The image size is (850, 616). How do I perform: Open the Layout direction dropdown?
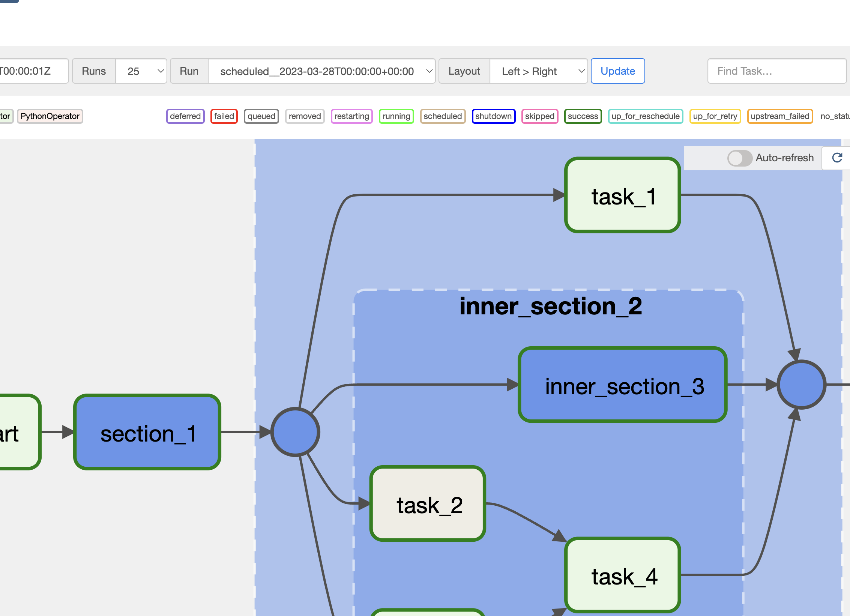click(538, 71)
